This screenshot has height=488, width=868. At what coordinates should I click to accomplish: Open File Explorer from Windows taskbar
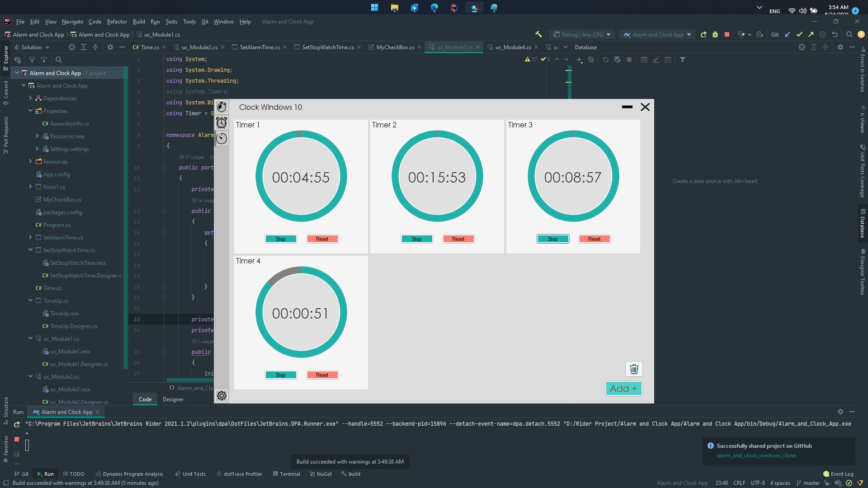coord(395,8)
